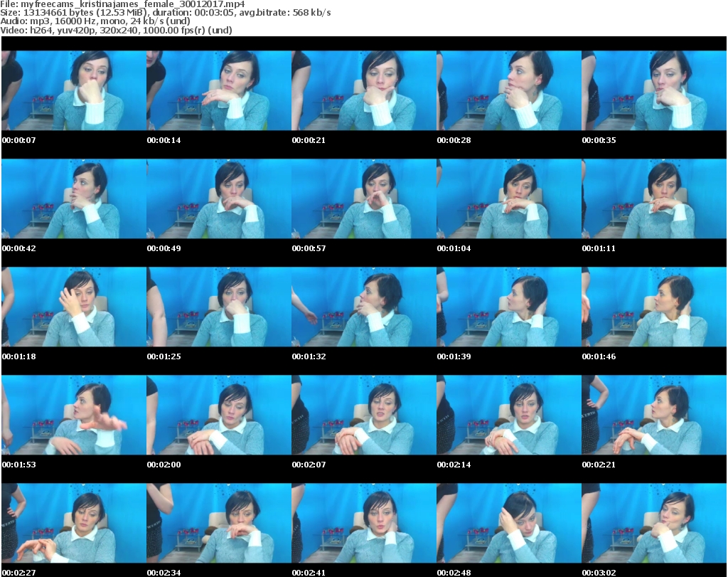Click the 00:03:02 timestamp label
728x577 pixels.
point(599,573)
